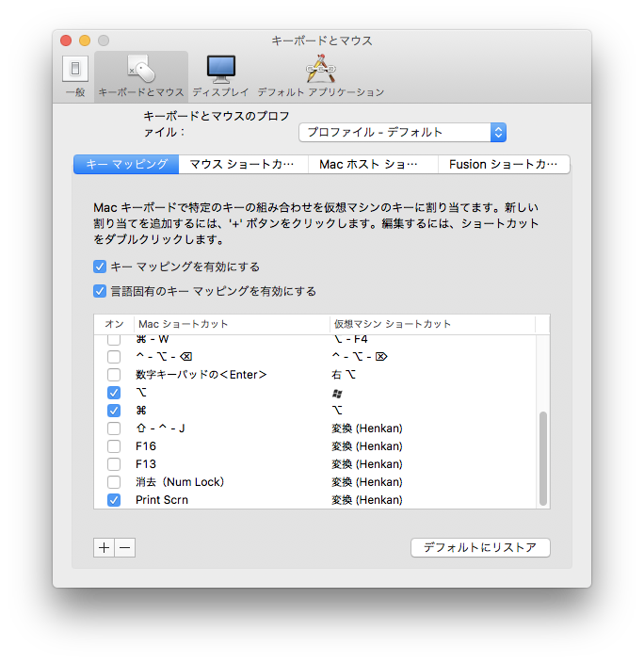The image size is (644, 663).
Task: Uncheck the Print Scrn mapping checkbox
Action: [114, 500]
